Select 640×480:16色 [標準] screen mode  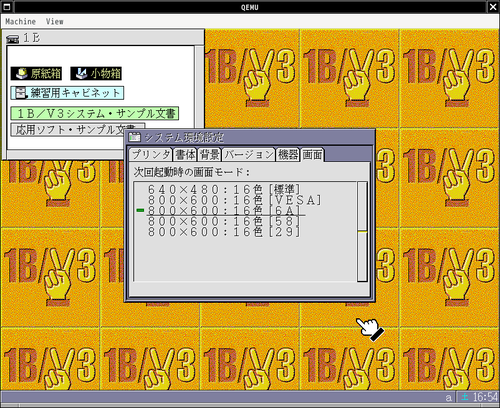(x=224, y=189)
